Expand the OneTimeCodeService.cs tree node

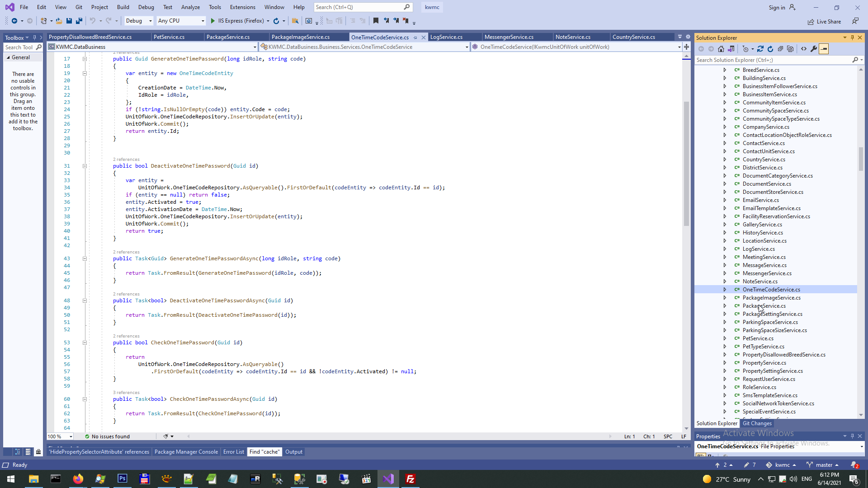pyautogui.click(x=725, y=290)
